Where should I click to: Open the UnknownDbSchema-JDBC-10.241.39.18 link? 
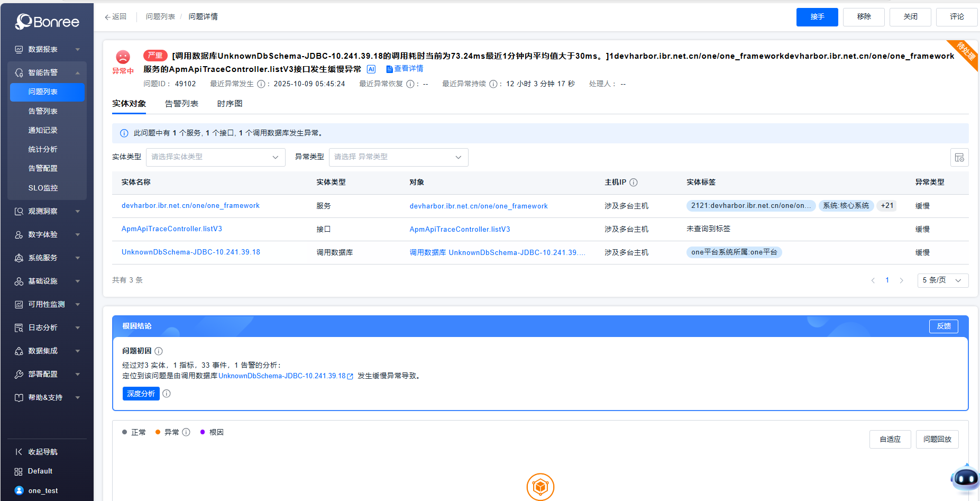coord(190,252)
